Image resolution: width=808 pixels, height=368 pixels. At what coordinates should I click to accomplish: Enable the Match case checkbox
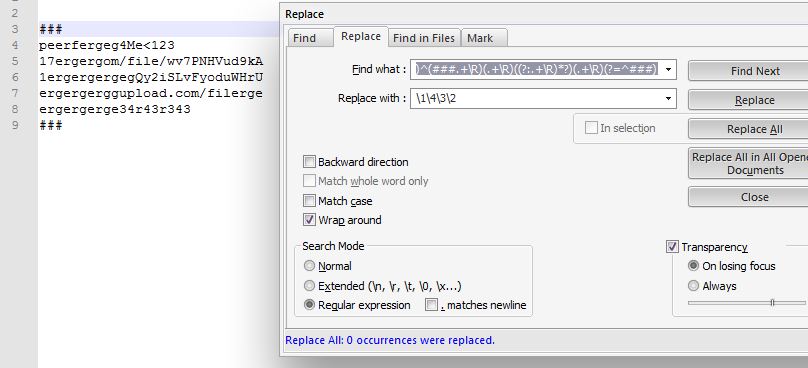309,200
